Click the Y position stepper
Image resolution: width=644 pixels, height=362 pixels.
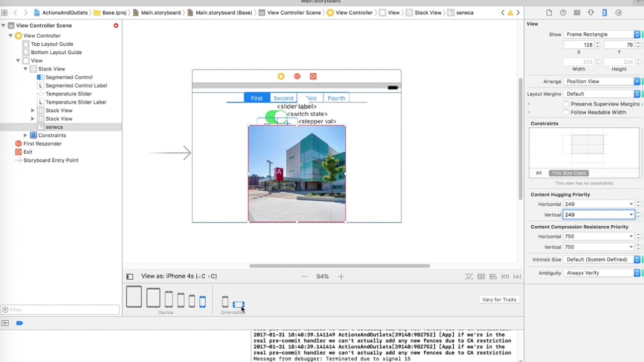638,45
